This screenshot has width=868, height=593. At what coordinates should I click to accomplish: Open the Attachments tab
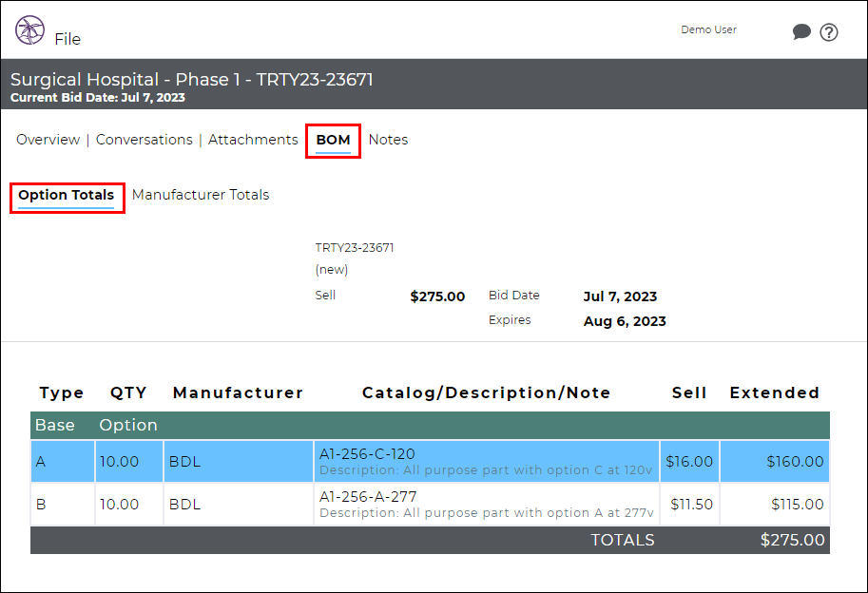(x=253, y=140)
